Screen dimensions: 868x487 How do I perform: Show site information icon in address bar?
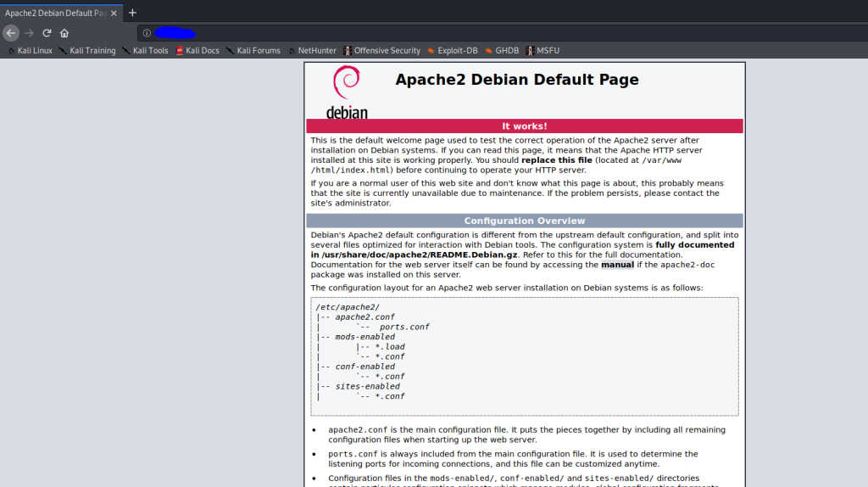147,33
